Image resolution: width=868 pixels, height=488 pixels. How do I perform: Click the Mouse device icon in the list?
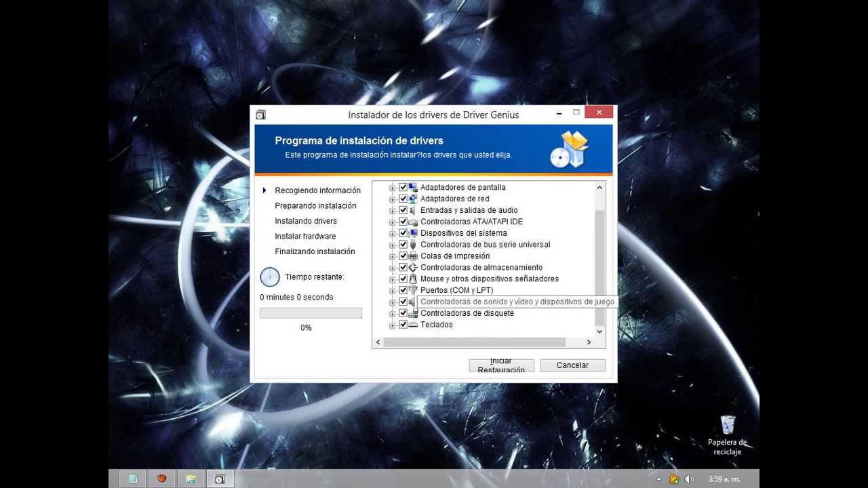pyautogui.click(x=413, y=279)
